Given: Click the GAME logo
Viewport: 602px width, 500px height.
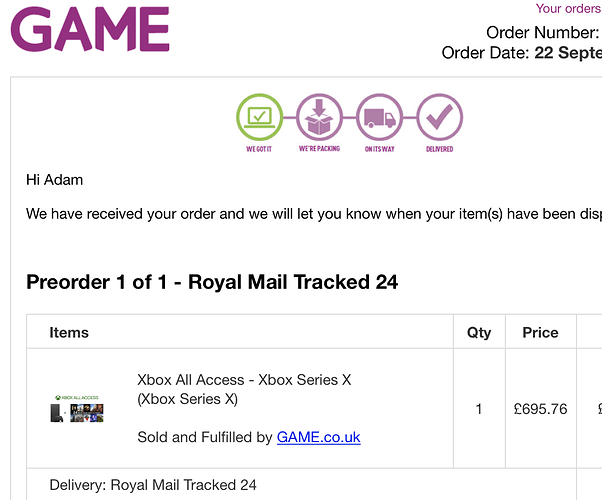Looking at the screenshot, I should coord(90,29).
